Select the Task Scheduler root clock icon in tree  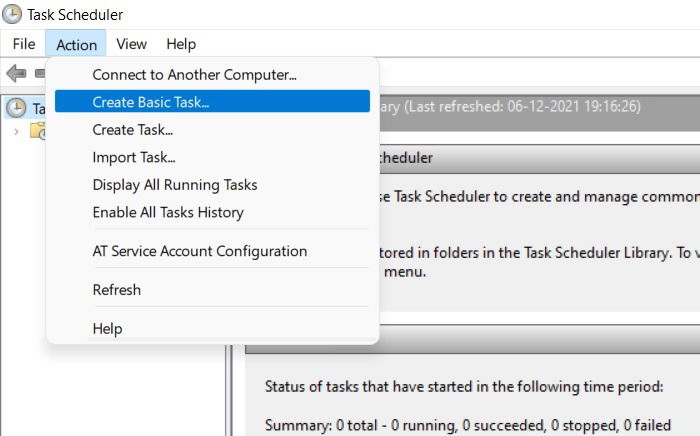click(x=16, y=108)
